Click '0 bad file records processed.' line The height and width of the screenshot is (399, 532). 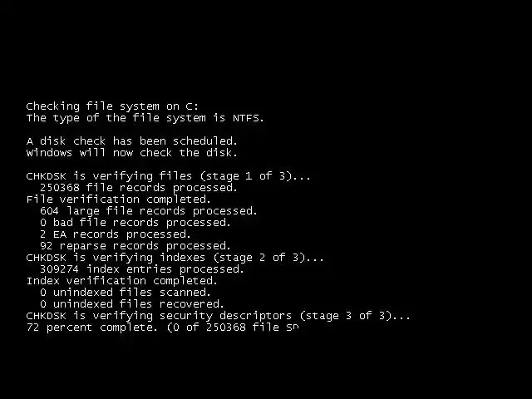135,223
